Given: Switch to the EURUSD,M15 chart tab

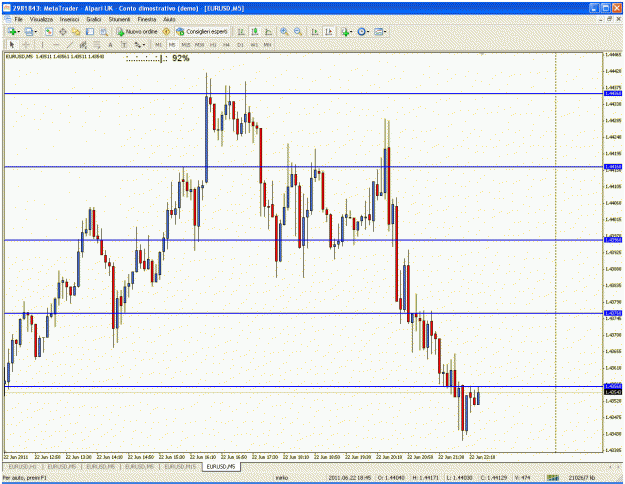Looking at the screenshot, I should pyautogui.click(x=180, y=466).
